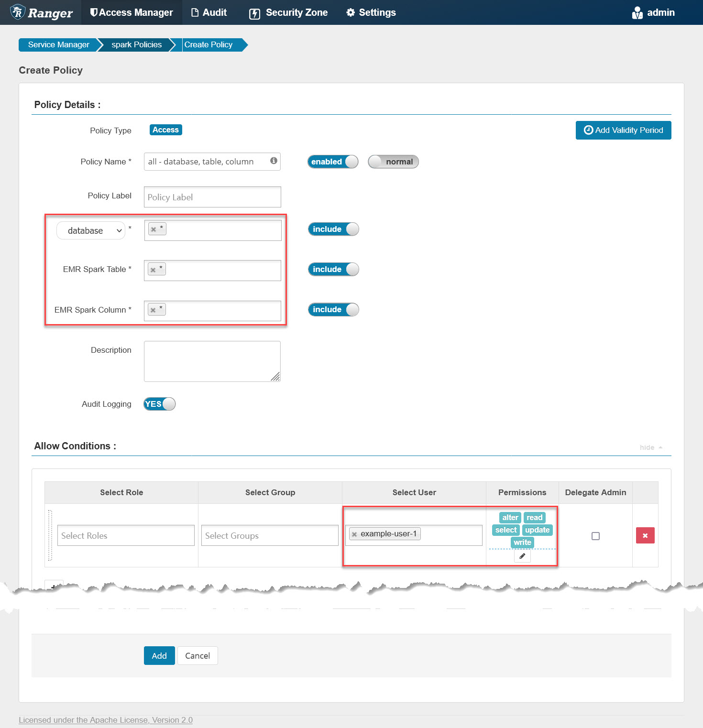This screenshot has width=703, height=728.
Task: Click the database value input field
Action: tap(212, 230)
